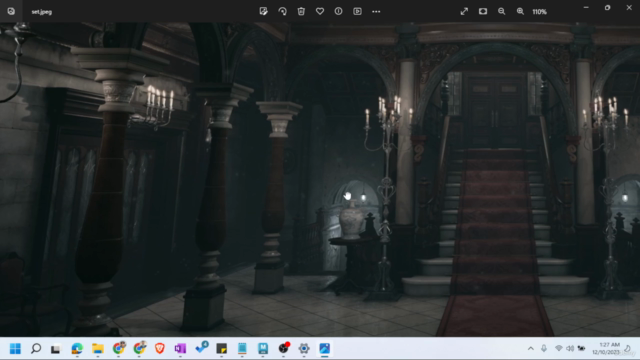The image size is (640, 360).
Task: Click the microphone tray icon
Action: point(544,349)
